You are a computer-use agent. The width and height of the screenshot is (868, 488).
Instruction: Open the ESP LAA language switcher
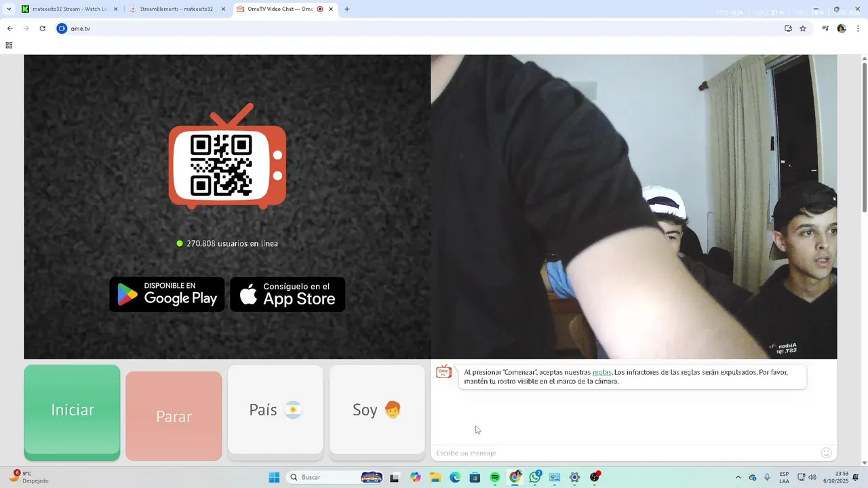pos(784,477)
